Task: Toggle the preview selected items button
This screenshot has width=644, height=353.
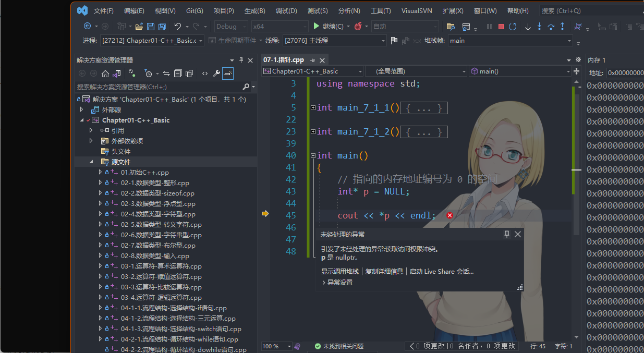Action: (228, 74)
